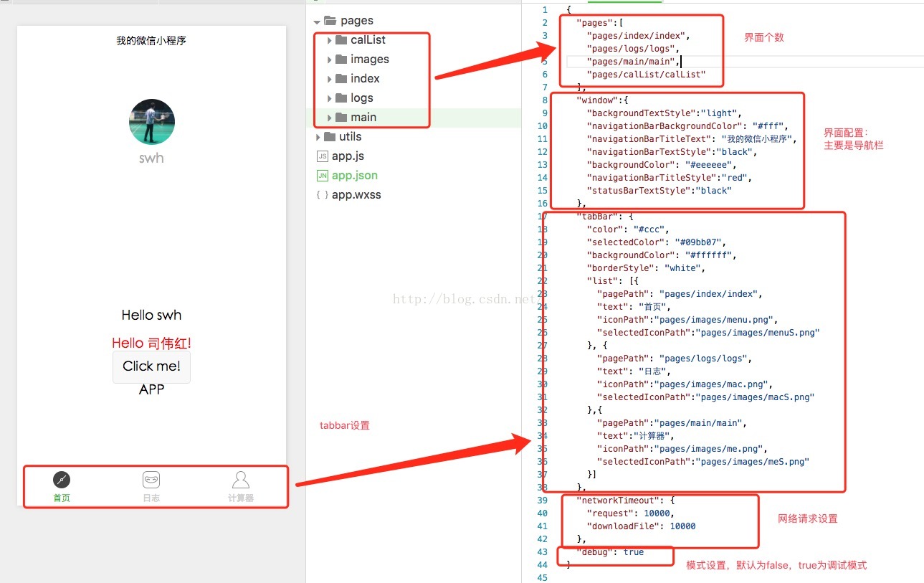Click the calList folder icon
The image size is (924, 583).
coord(341,40)
